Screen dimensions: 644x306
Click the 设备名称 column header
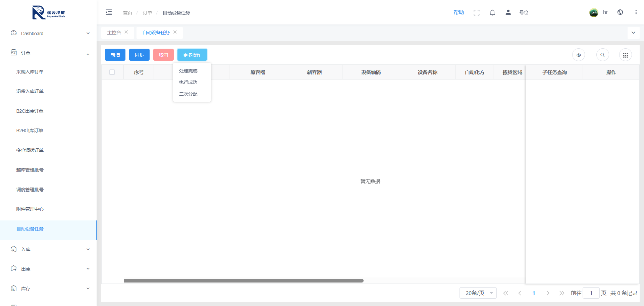pos(427,72)
